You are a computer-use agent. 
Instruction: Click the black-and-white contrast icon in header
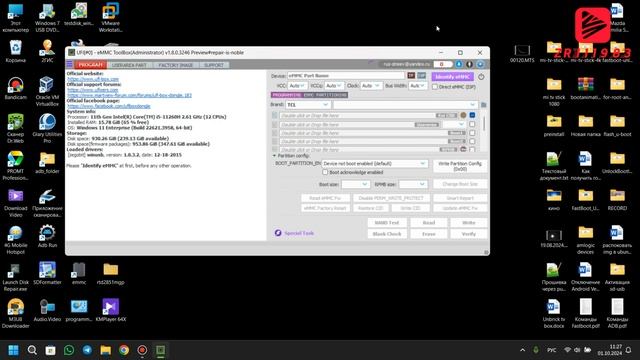(x=469, y=64)
